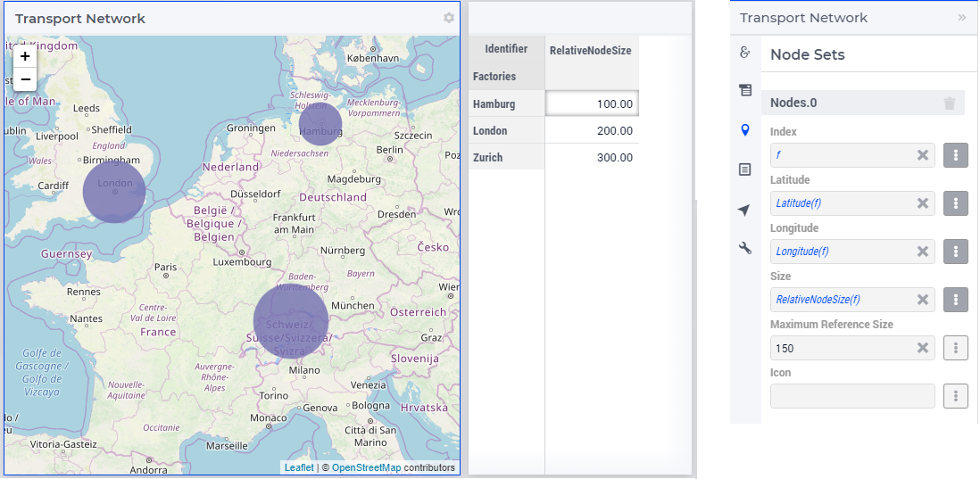The image size is (980, 479).
Task: Open Index field options menu
Action: [956, 155]
